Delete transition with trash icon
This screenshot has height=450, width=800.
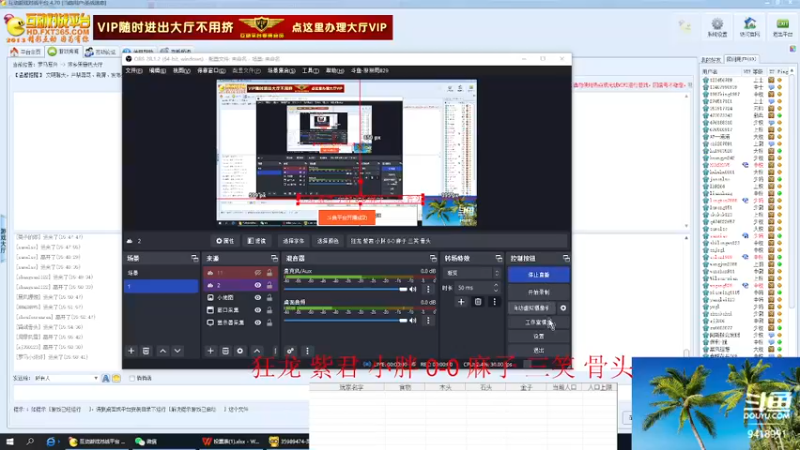pyautogui.click(x=478, y=302)
